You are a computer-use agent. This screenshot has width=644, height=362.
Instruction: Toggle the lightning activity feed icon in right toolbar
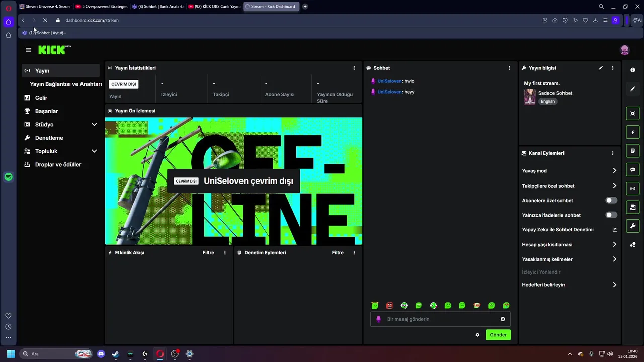click(633, 132)
